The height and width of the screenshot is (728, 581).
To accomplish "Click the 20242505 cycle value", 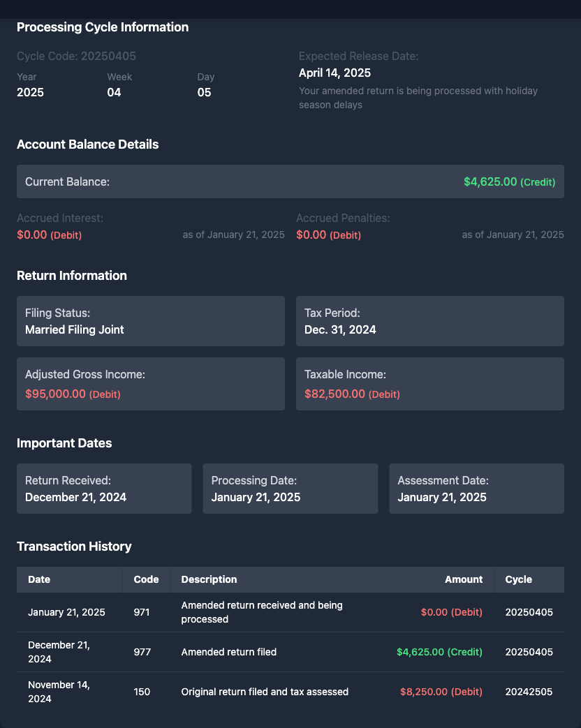I will (529, 692).
